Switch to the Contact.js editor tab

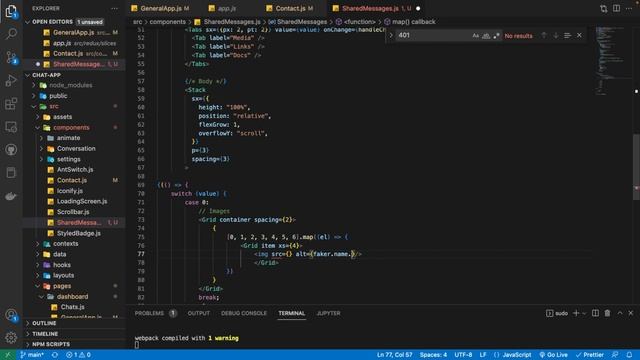coord(290,8)
